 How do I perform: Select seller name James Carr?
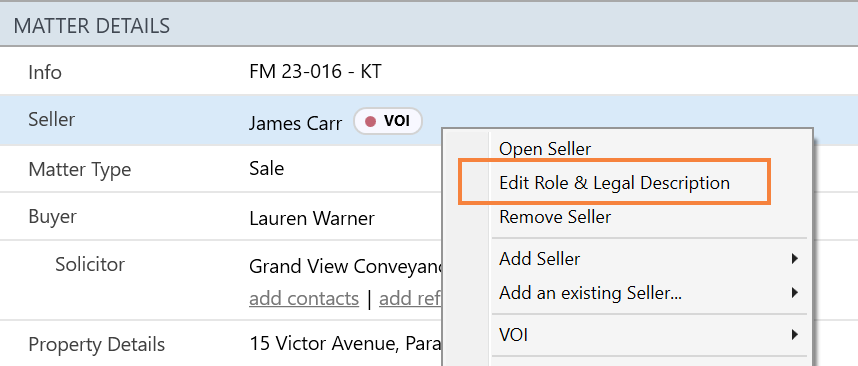click(x=295, y=123)
